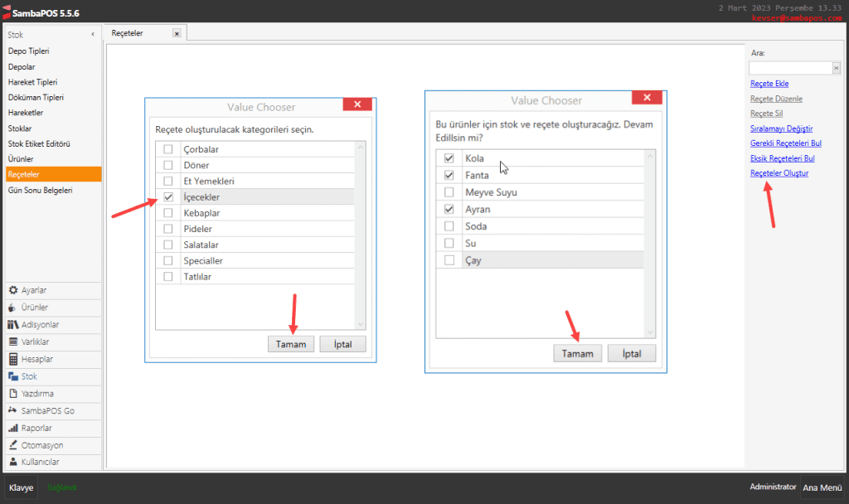849x504 pixels.
Task: Click the Otomasyon pencil icon
Action: pyautogui.click(x=12, y=445)
